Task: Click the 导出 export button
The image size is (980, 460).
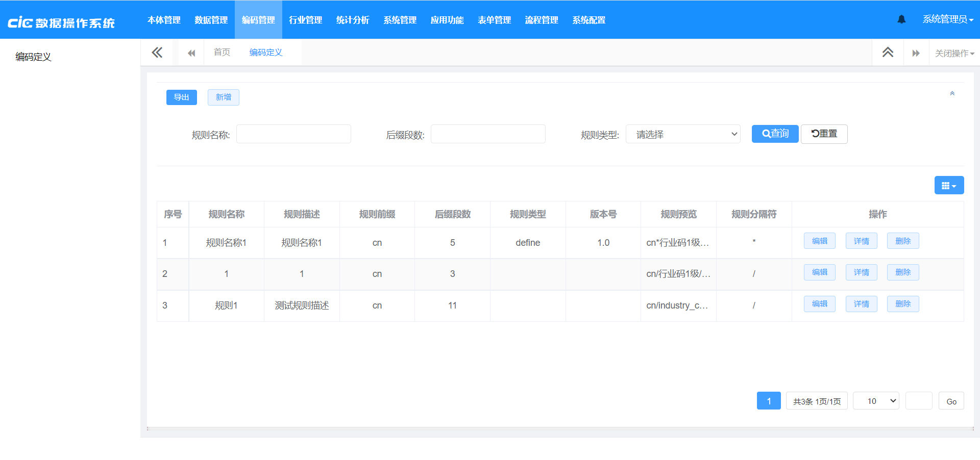Action: (x=181, y=97)
